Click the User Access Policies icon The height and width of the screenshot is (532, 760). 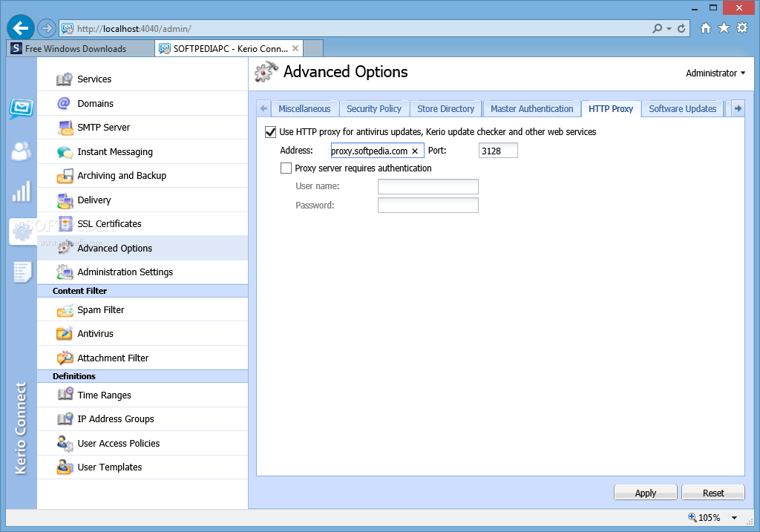[65, 444]
